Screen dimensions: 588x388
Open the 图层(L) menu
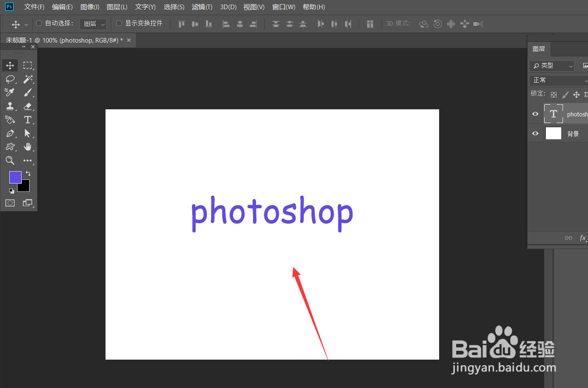point(117,7)
